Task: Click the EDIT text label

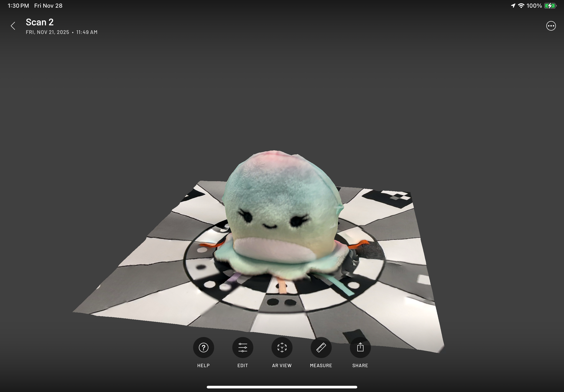Action: (243, 365)
